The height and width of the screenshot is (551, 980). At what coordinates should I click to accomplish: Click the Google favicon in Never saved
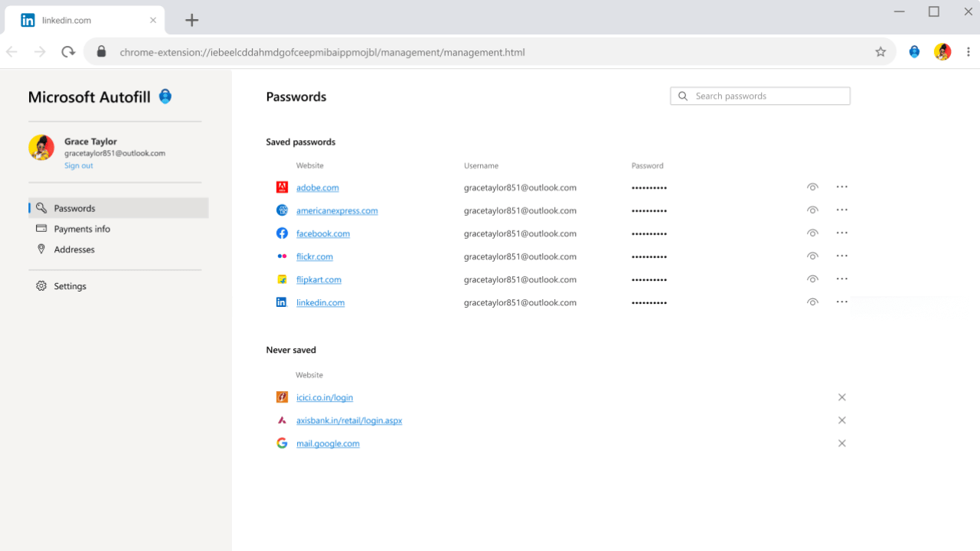(x=282, y=443)
